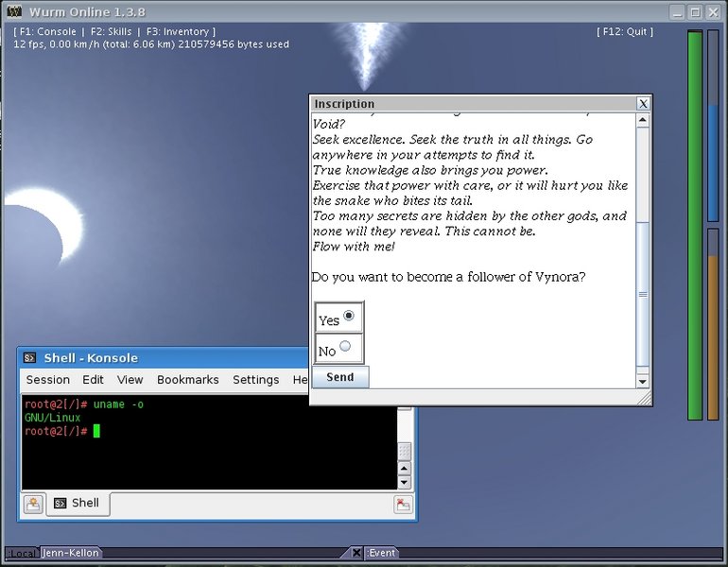The height and width of the screenshot is (567, 728).
Task: Click the Wurm Online window icon
Action: (x=14, y=11)
